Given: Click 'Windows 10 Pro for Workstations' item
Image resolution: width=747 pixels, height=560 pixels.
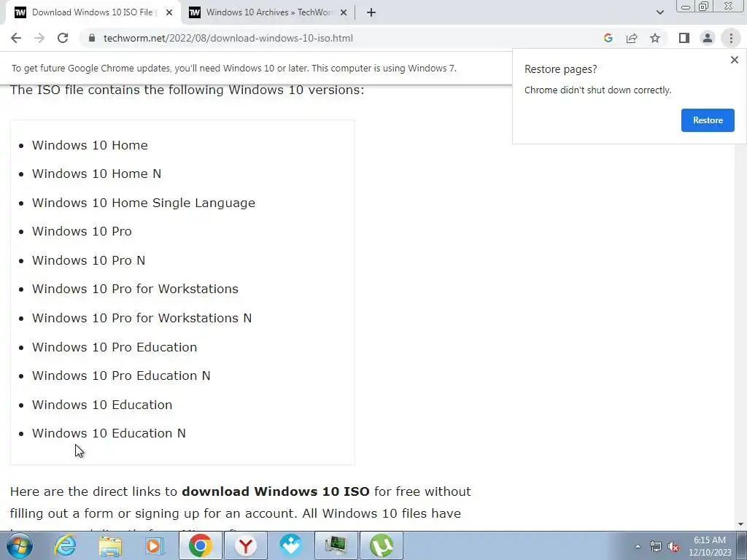Looking at the screenshot, I should (x=135, y=289).
